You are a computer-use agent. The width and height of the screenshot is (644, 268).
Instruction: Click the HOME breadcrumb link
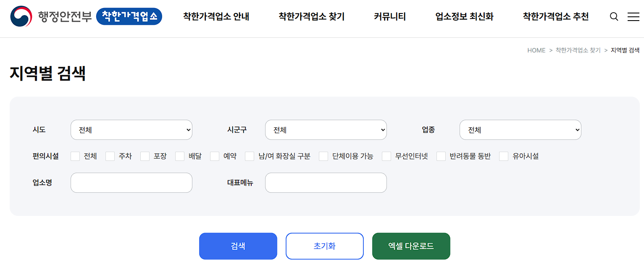tap(536, 50)
